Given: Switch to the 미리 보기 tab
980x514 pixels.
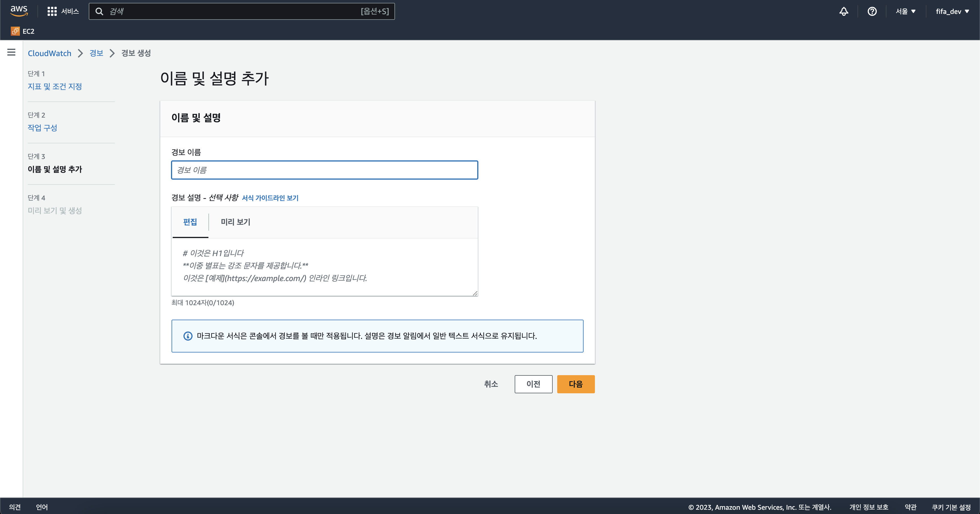Looking at the screenshot, I should coord(235,222).
